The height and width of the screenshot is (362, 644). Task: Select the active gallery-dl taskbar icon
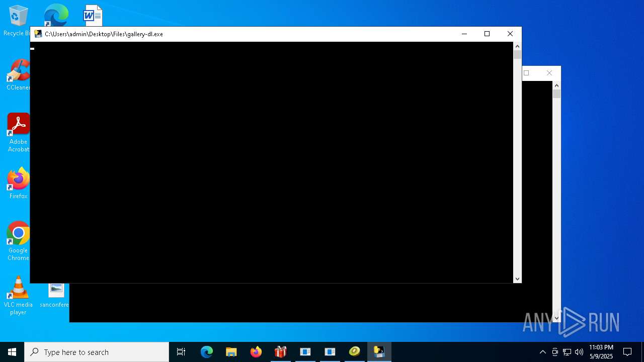379,352
